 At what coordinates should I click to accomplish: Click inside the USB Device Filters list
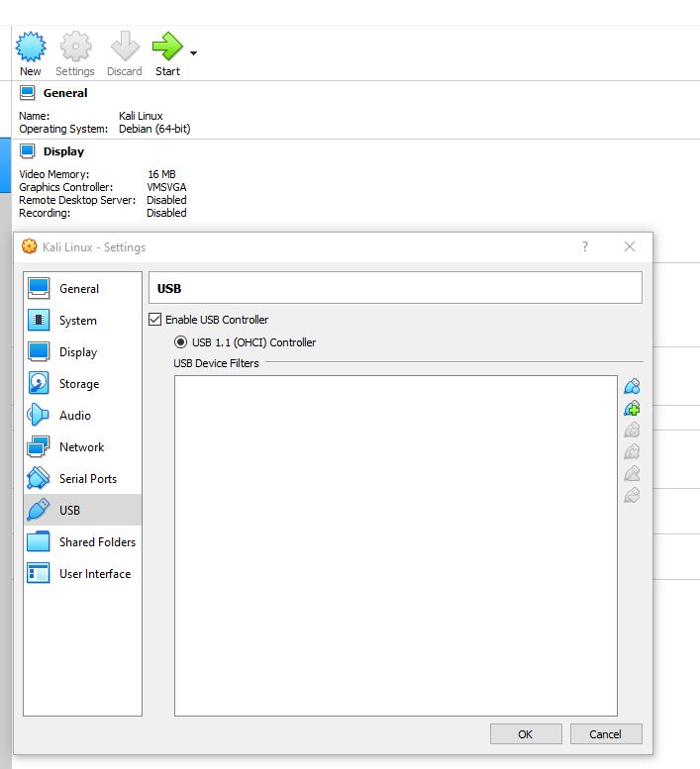396,545
